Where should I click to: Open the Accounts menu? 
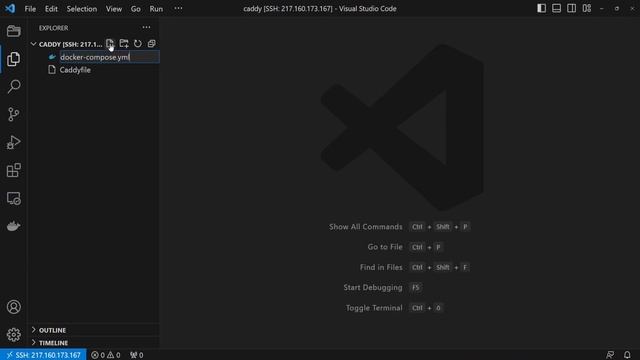13,307
